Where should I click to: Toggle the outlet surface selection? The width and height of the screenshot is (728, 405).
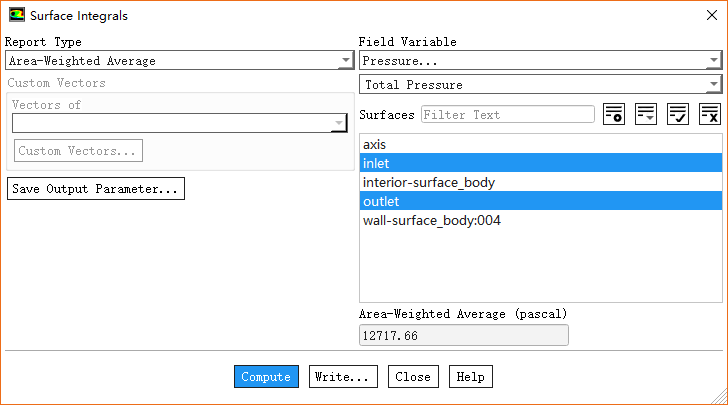pyautogui.click(x=381, y=201)
